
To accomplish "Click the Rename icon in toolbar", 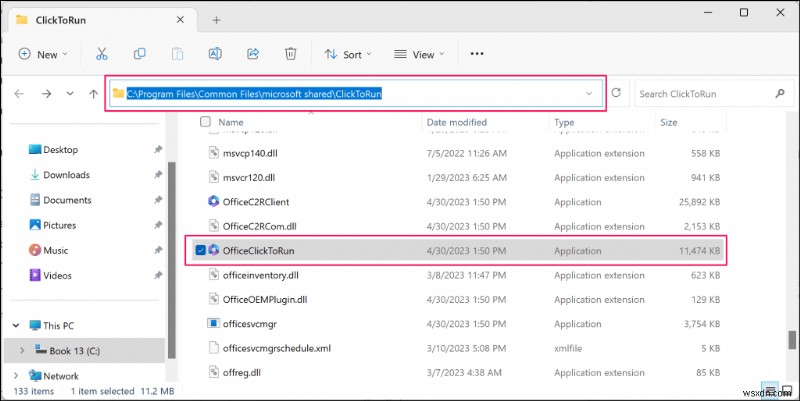I will pyautogui.click(x=215, y=54).
